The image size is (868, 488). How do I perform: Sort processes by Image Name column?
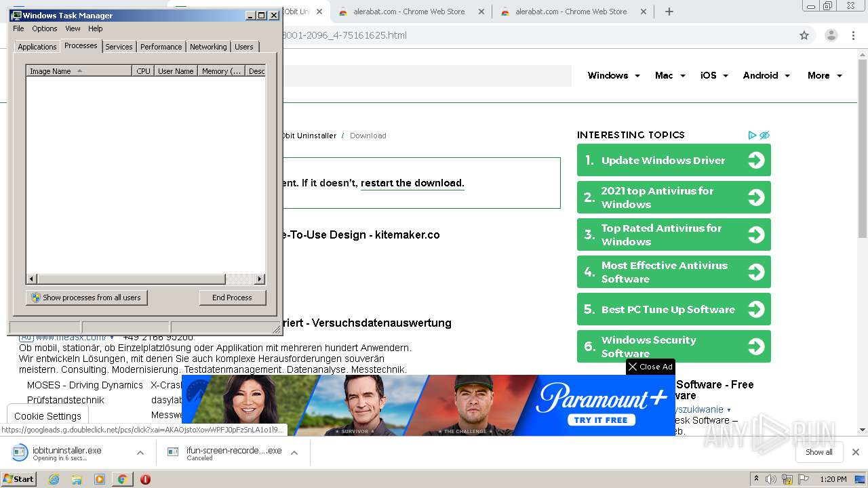79,70
